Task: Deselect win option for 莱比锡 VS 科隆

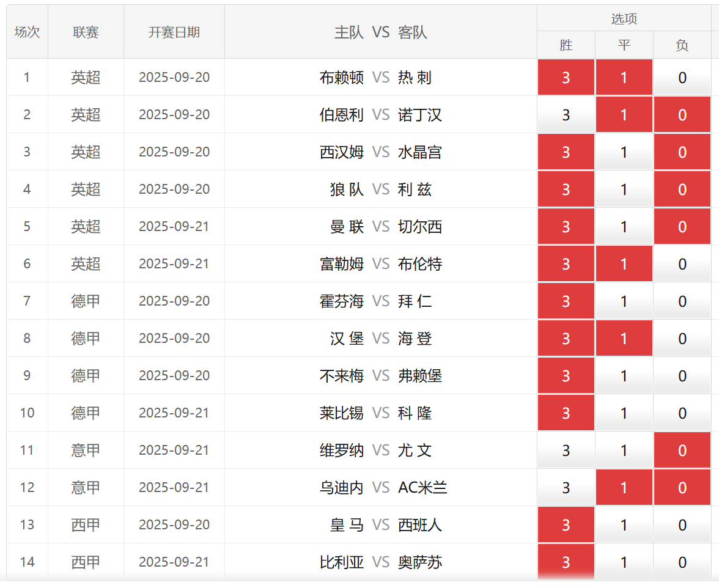Action: click(x=566, y=413)
